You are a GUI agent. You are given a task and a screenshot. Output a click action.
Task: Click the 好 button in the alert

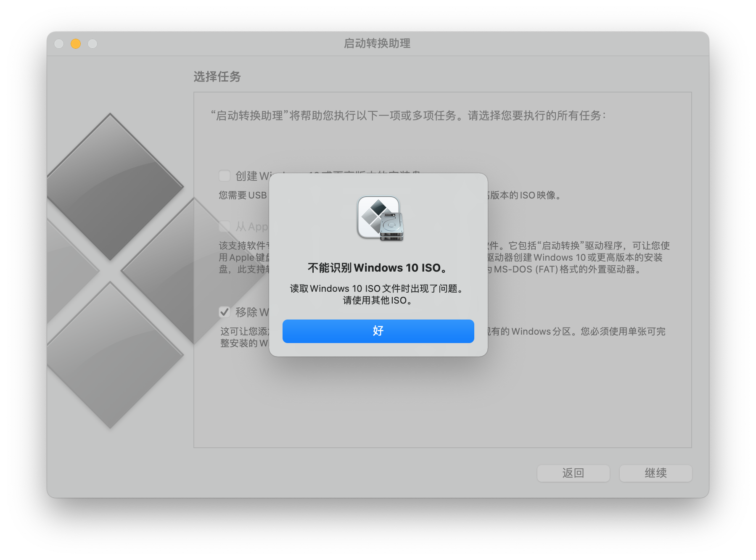click(x=378, y=331)
